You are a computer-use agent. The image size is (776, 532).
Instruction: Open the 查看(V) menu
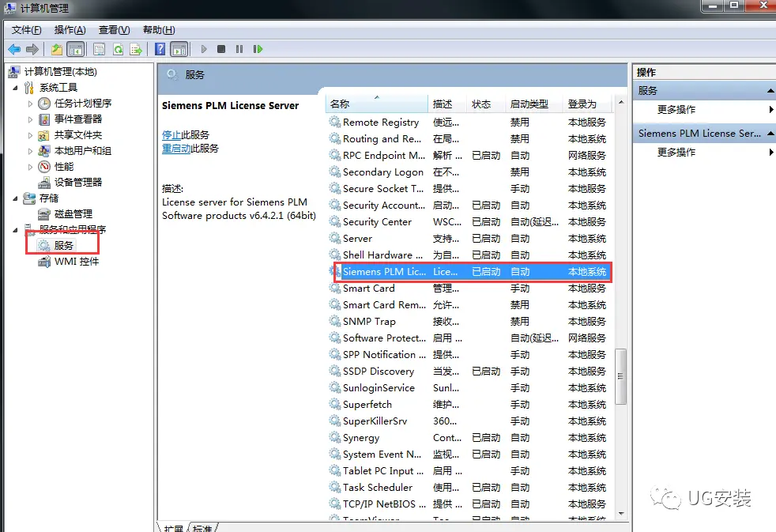pos(115,30)
